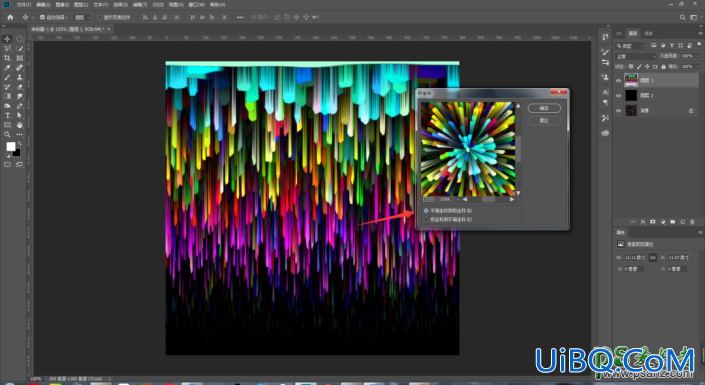
Task: Open the Layers panel flyout menu
Action: coord(700,33)
